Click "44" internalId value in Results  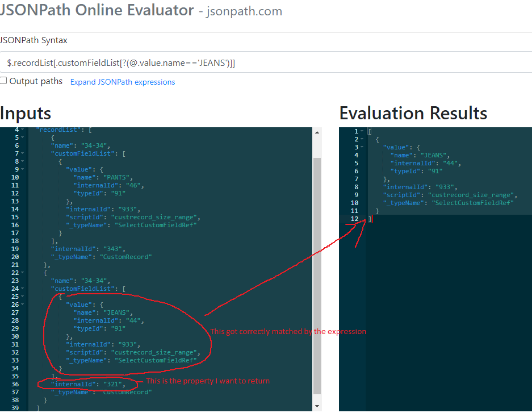[451, 163]
